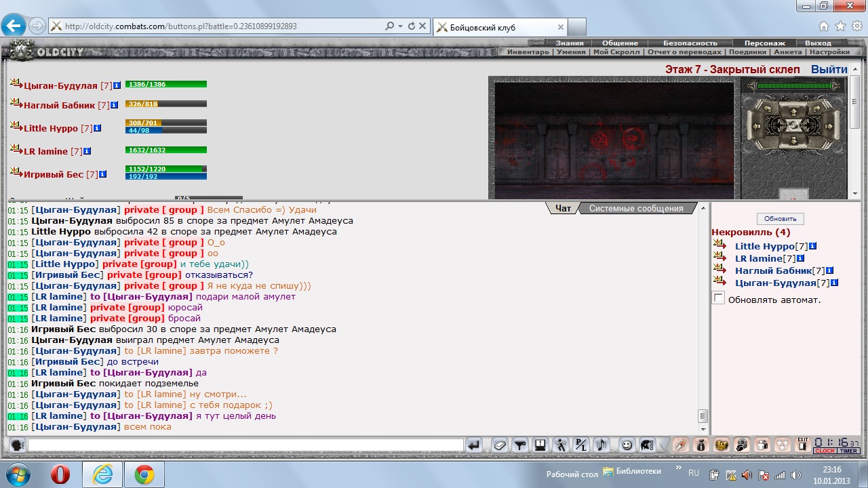Open the Знания menu

570,43
